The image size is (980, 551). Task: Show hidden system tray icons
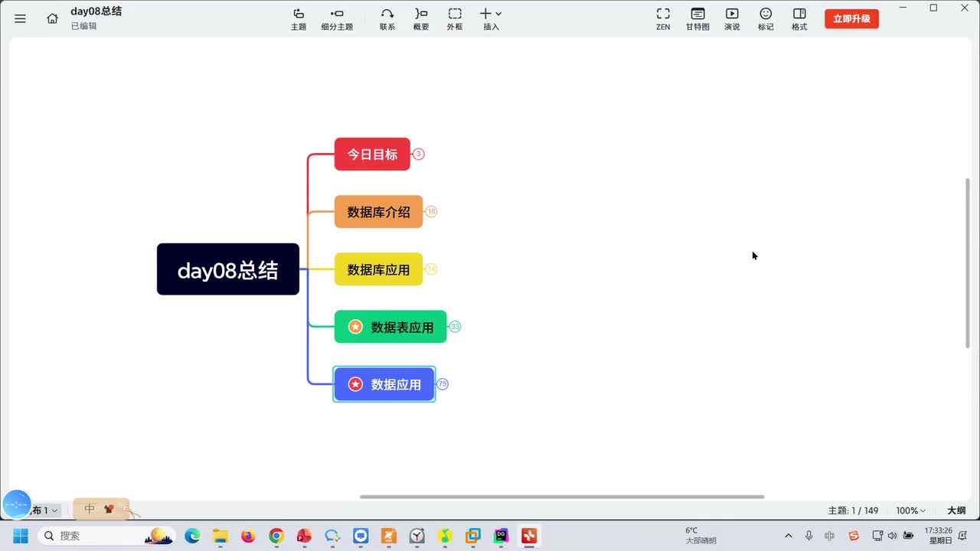(x=789, y=536)
